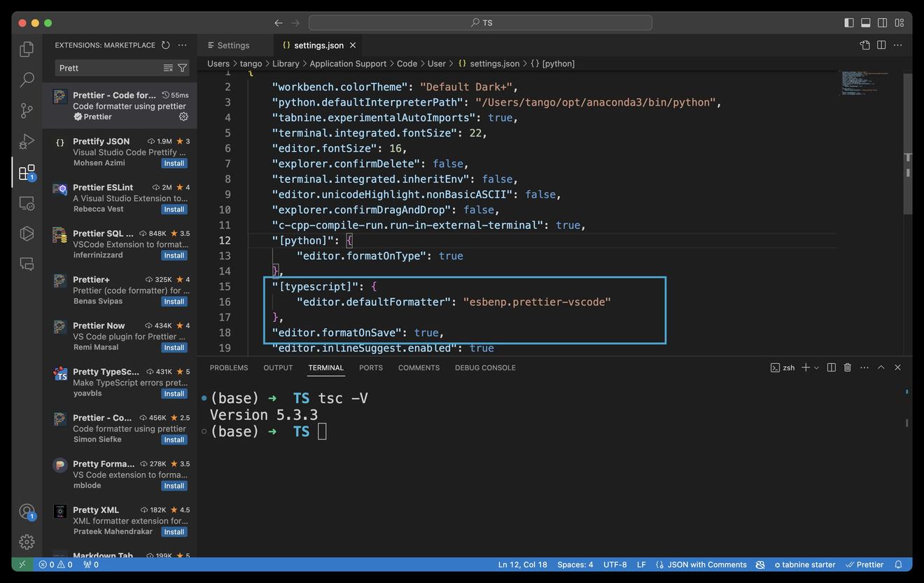Maximize the panel with the chevron-up icon

[x=881, y=367]
